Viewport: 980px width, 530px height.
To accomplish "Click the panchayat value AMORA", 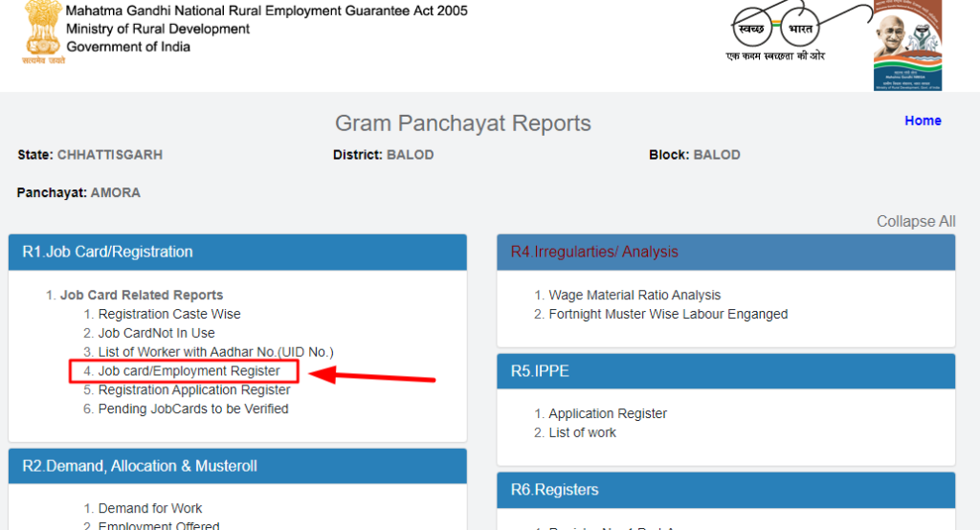I will [x=116, y=192].
